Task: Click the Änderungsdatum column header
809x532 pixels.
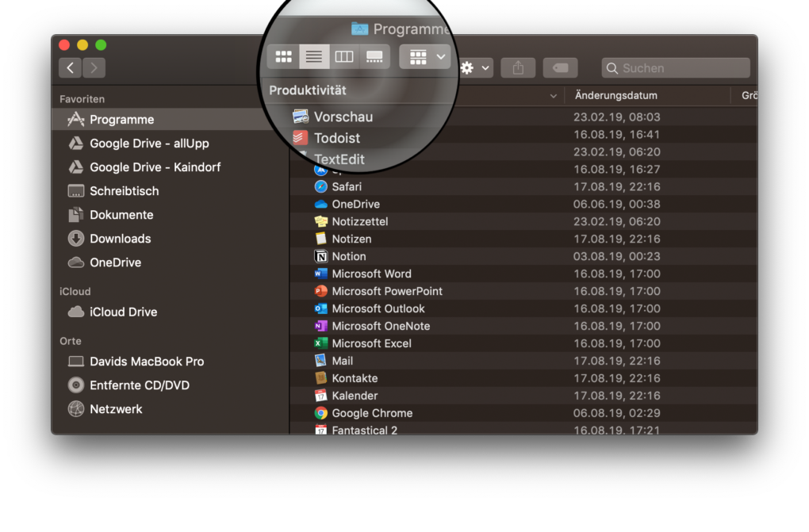Action: [x=616, y=95]
